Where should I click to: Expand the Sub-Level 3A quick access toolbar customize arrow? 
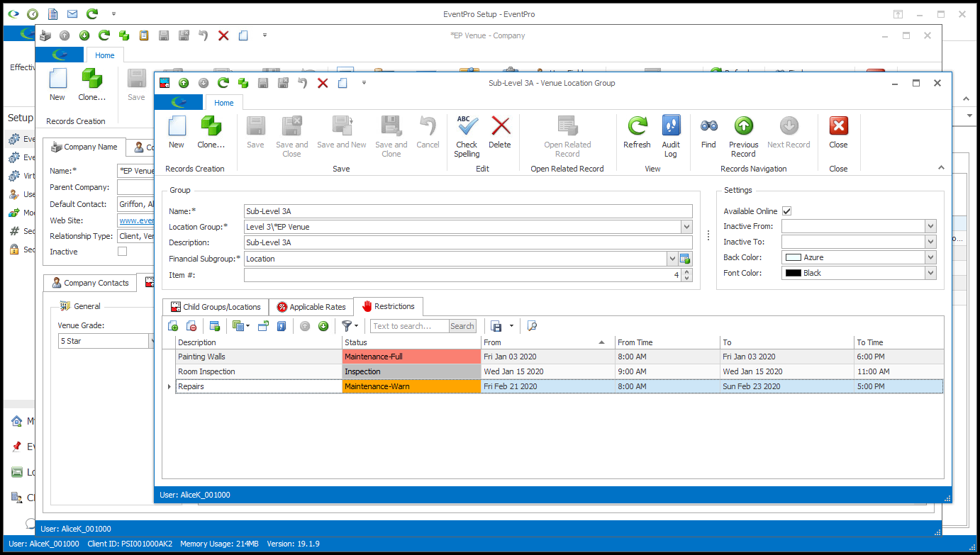click(364, 83)
